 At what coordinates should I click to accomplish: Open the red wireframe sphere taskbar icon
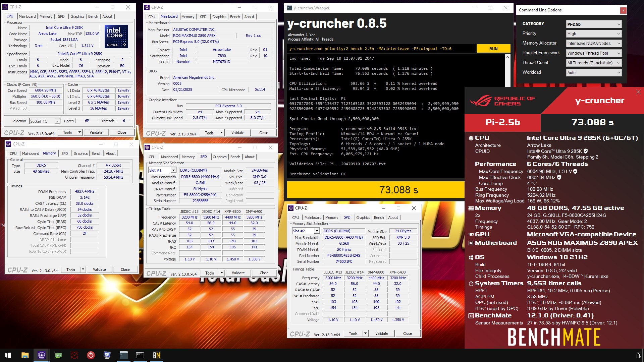pos(74,355)
